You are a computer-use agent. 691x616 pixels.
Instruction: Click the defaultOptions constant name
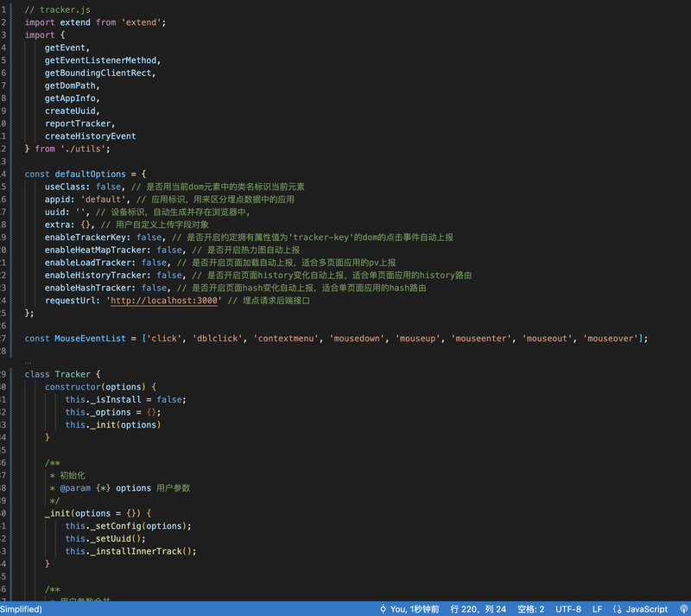(91, 174)
